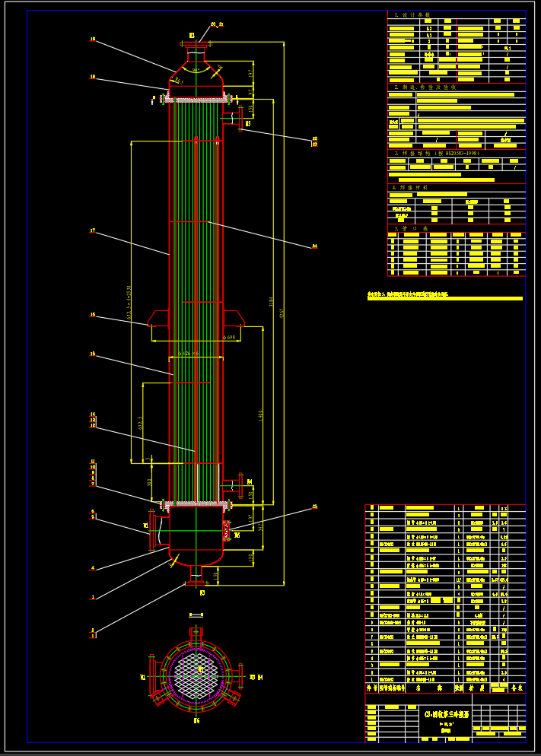This screenshot has height=756, width=541.
Task: Click the 管口表 nozzle table heading
Action: pos(411,228)
